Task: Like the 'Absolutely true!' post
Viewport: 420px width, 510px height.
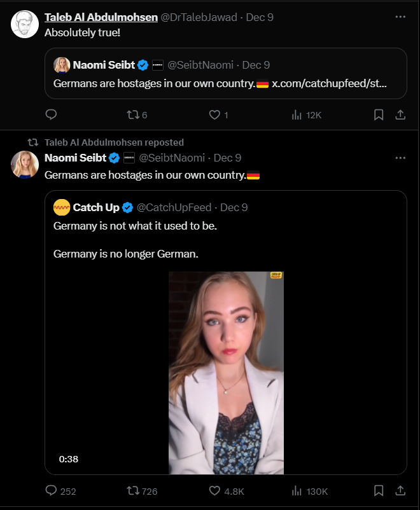Action: tap(214, 114)
